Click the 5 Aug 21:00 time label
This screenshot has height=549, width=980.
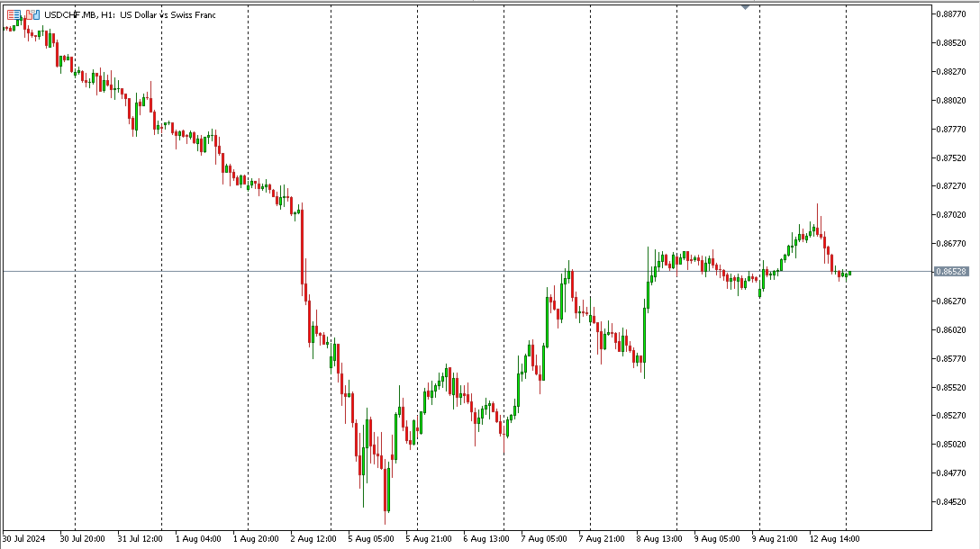[429, 538]
